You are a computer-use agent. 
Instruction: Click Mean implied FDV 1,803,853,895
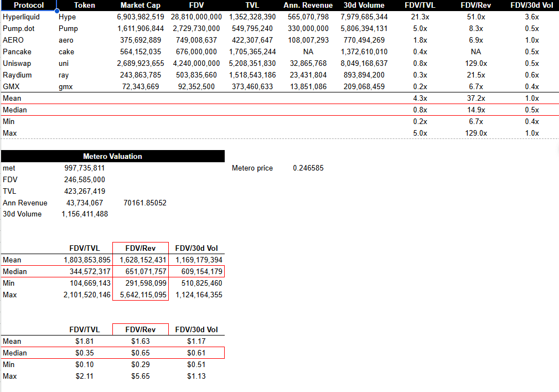(x=87, y=260)
